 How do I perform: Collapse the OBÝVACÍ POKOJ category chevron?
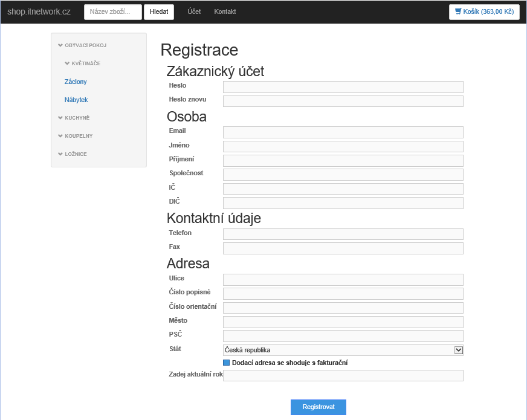(x=59, y=45)
